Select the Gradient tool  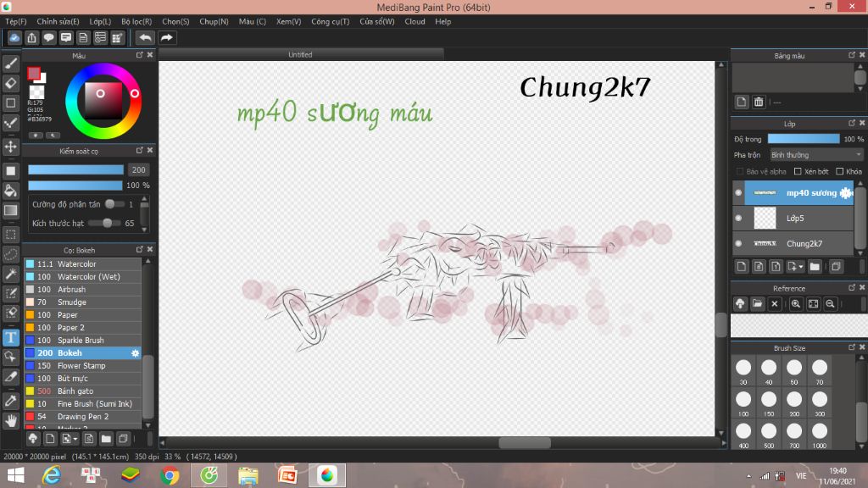click(x=10, y=210)
